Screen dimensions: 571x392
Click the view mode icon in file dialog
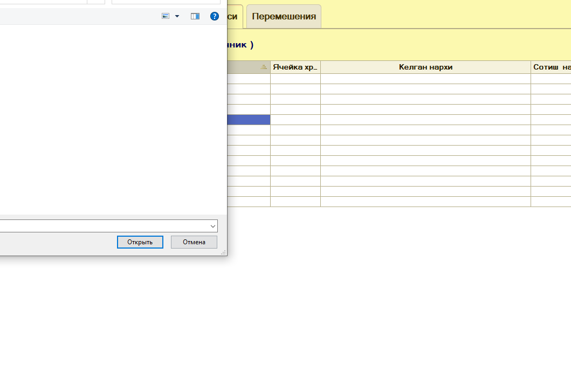[166, 16]
